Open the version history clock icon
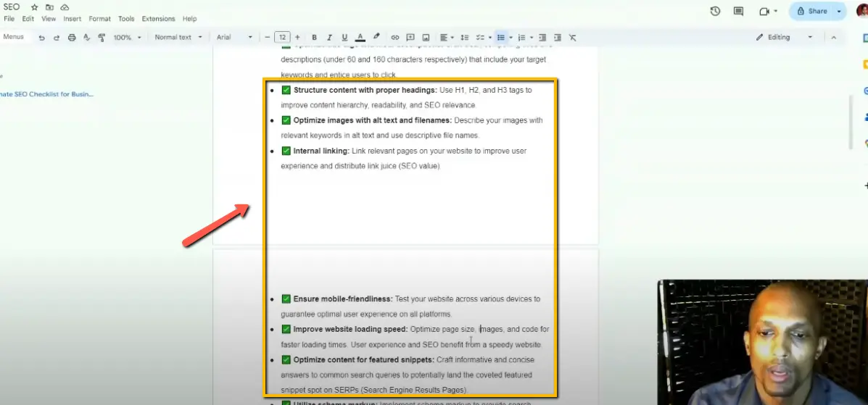Image resolution: width=868 pixels, height=405 pixels. 715,11
